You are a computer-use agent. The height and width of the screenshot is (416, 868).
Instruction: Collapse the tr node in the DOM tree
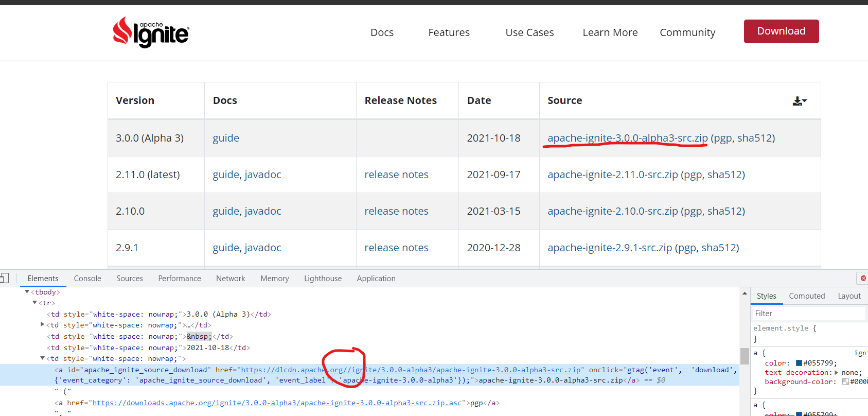[34, 303]
